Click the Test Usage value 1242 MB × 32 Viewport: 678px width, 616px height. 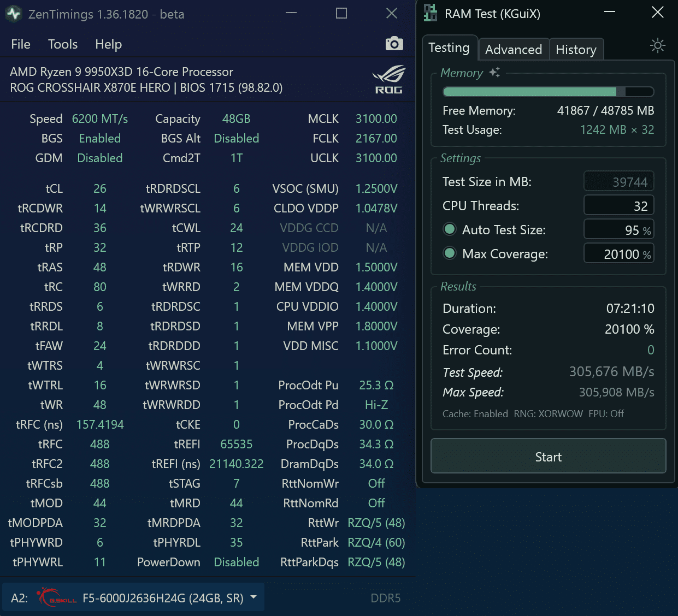(617, 129)
